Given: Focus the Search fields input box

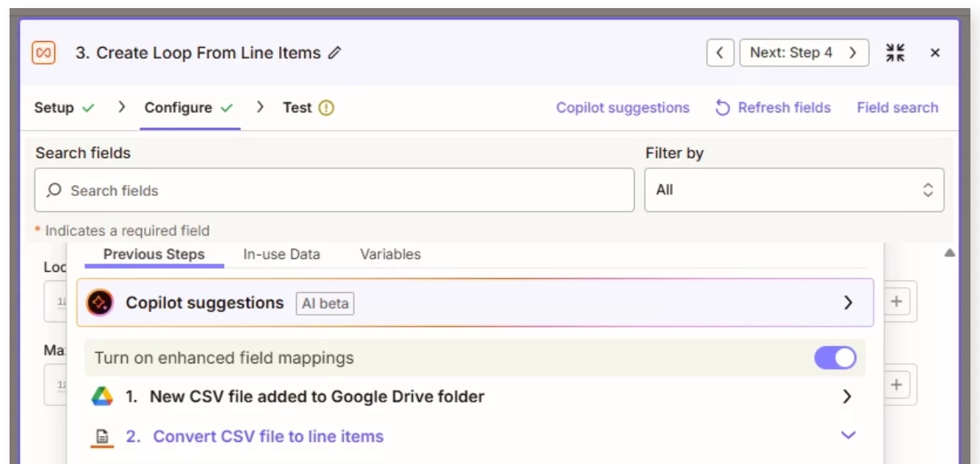Looking at the screenshot, I should (x=334, y=190).
